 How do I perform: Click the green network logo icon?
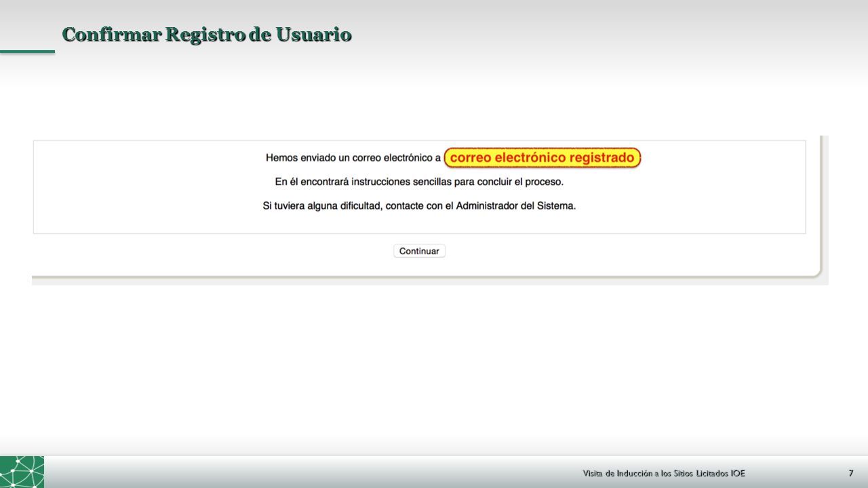pos(22,472)
